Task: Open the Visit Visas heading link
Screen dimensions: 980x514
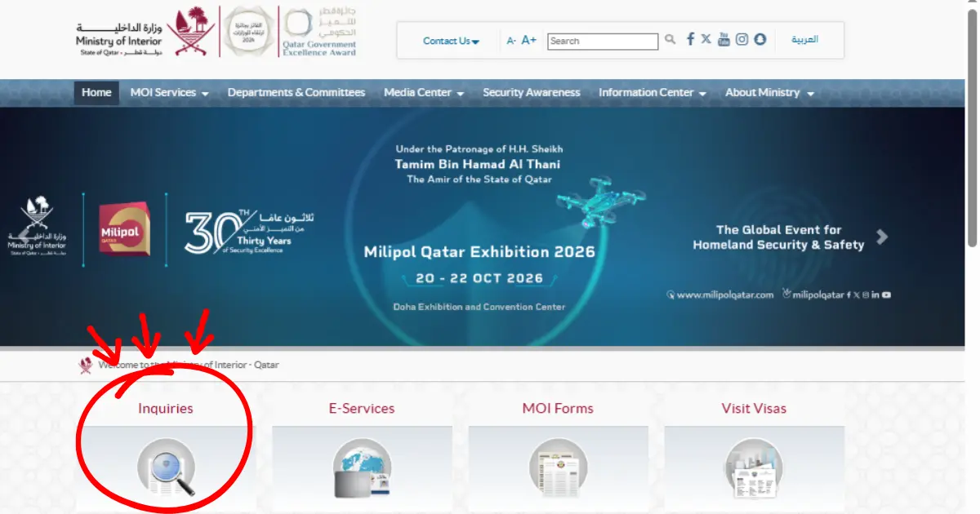Action: tap(754, 408)
